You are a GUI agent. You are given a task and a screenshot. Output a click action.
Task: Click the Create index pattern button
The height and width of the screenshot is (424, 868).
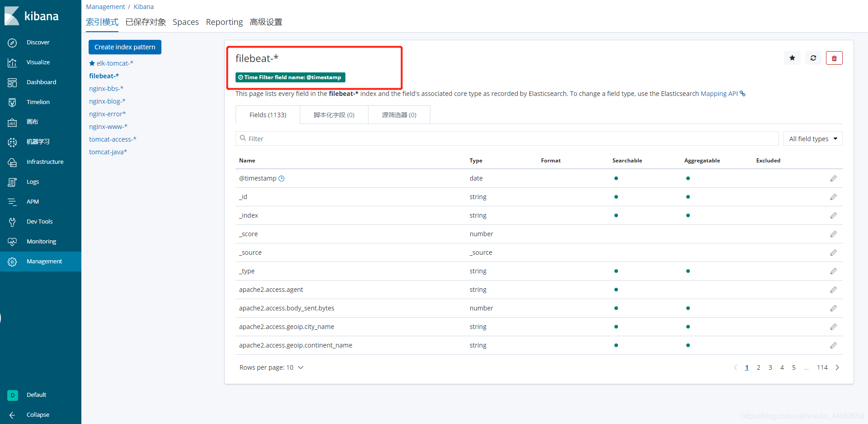pyautogui.click(x=125, y=47)
